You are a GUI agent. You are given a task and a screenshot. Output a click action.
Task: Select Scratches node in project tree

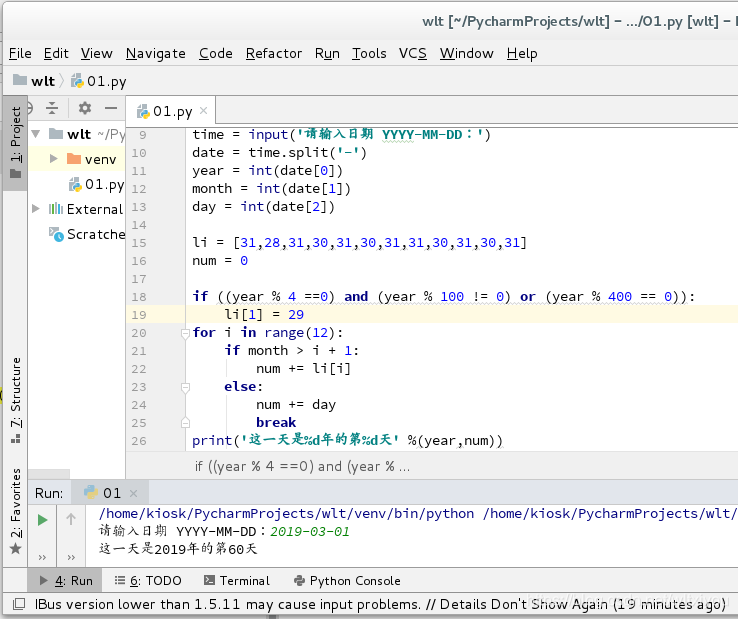pyautogui.click(x=87, y=234)
